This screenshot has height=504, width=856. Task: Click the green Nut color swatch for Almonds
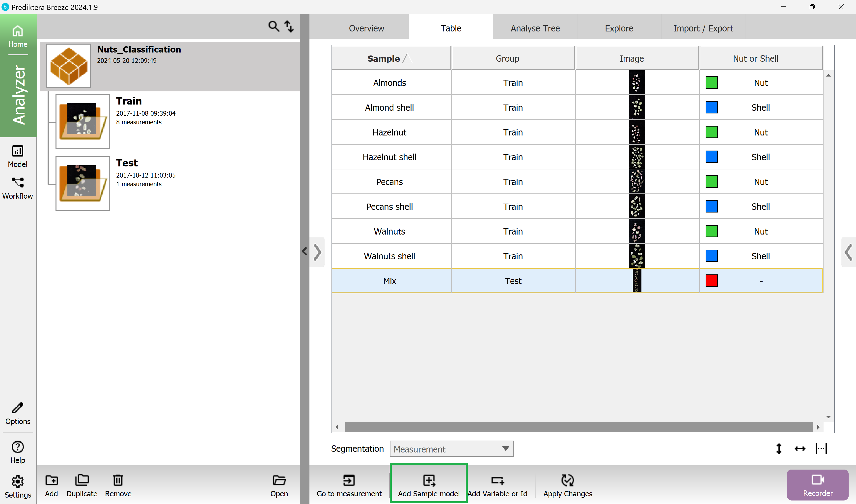(712, 82)
